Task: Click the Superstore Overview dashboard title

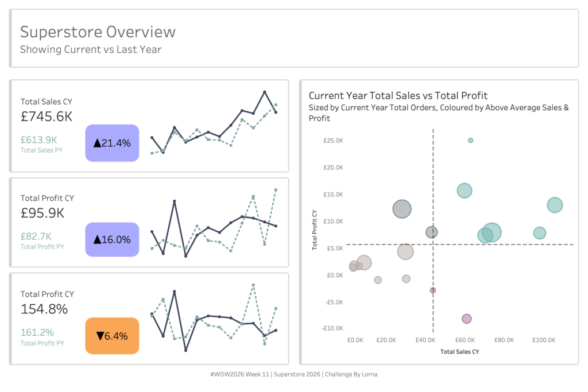Action: pos(98,32)
